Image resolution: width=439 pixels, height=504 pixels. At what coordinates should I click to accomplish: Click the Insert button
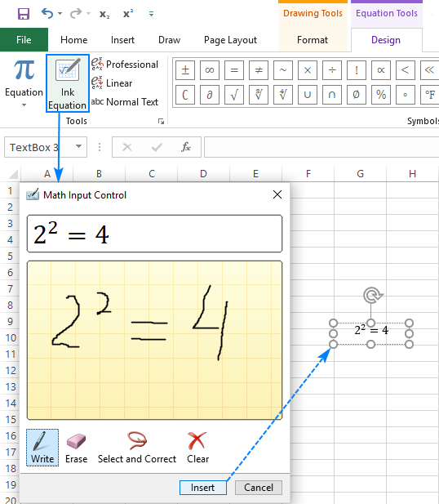pyautogui.click(x=203, y=488)
